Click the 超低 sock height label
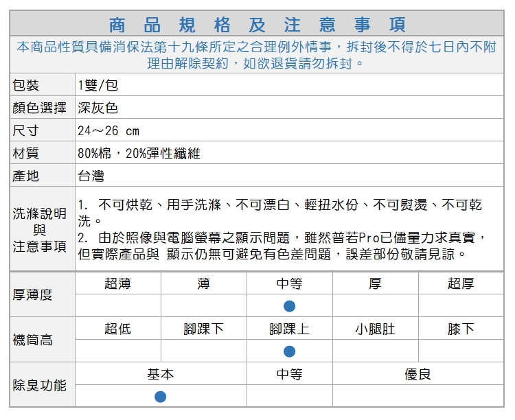 pyautogui.click(x=117, y=329)
